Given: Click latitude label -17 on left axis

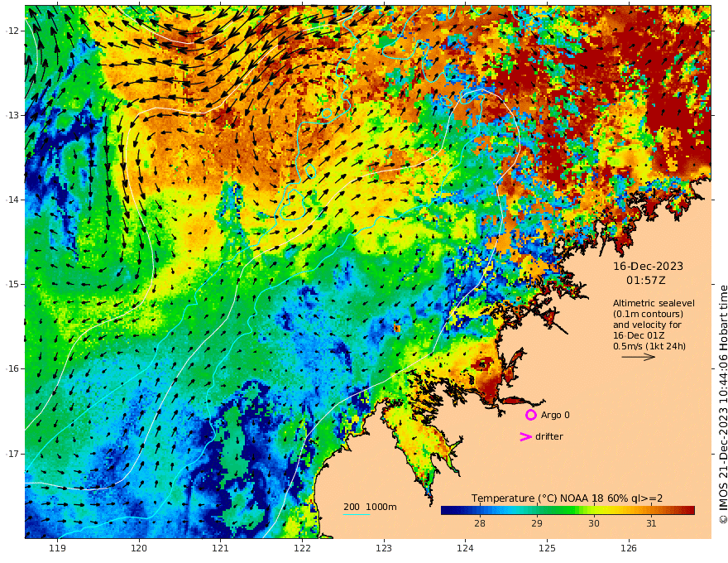Looking at the screenshot, I should click(x=12, y=454).
